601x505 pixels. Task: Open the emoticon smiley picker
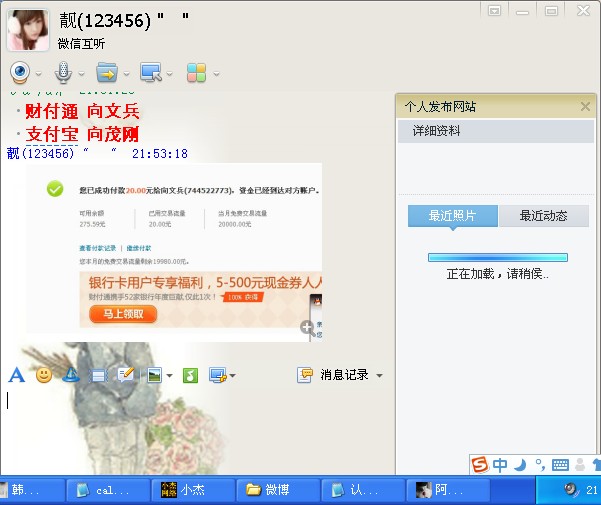click(x=44, y=375)
